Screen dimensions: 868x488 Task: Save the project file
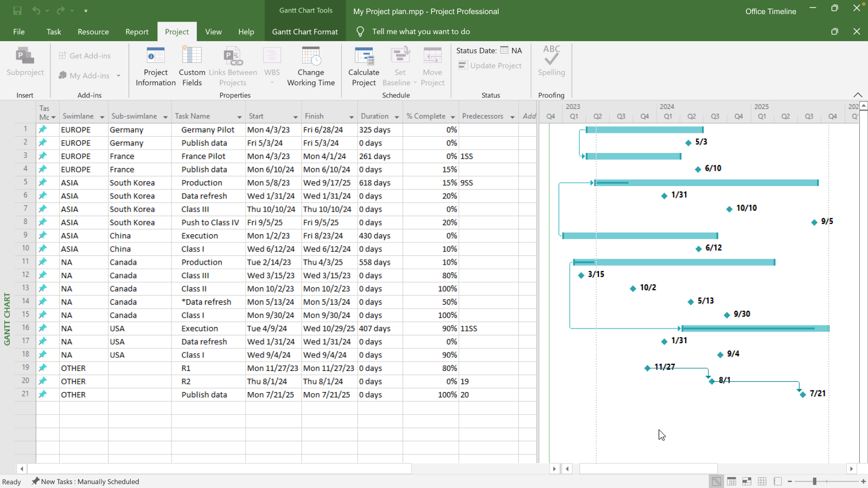(x=16, y=10)
